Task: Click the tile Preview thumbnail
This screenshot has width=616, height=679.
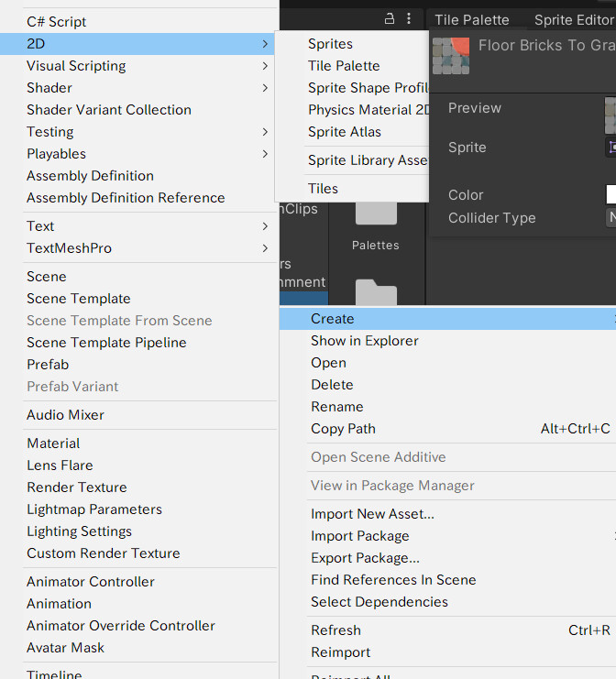Action: pos(610,115)
